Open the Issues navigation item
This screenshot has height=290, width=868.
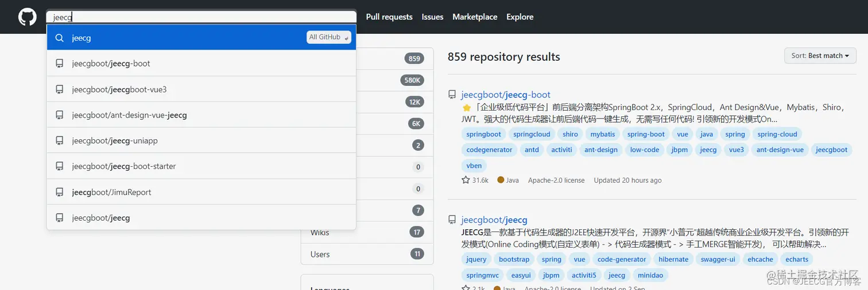[432, 17]
